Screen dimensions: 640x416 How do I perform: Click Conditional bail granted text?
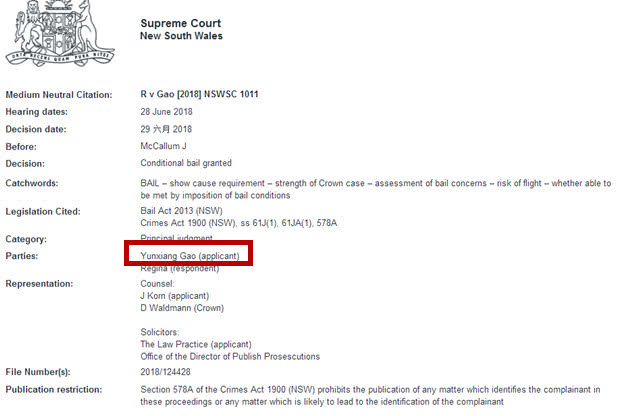coord(187,163)
